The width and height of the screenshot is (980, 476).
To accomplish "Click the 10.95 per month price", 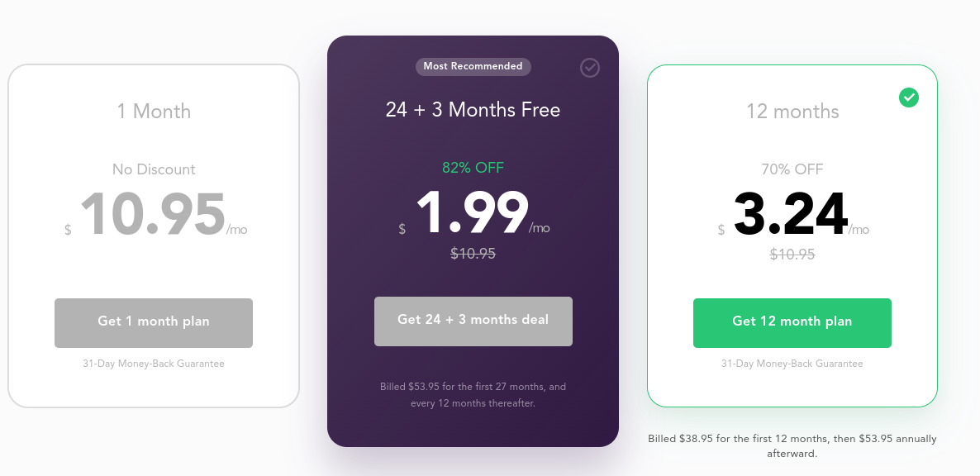I will [153, 215].
